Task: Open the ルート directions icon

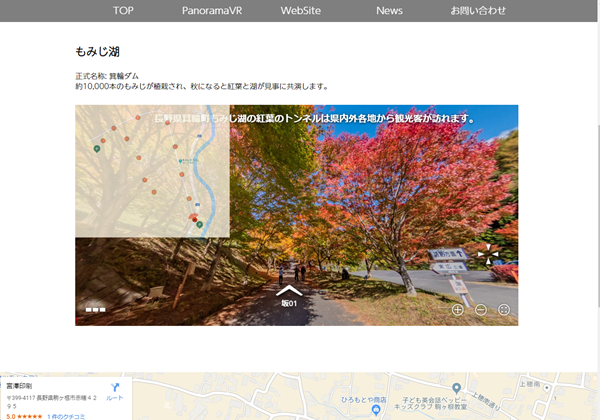Action: tap(115, 389)
